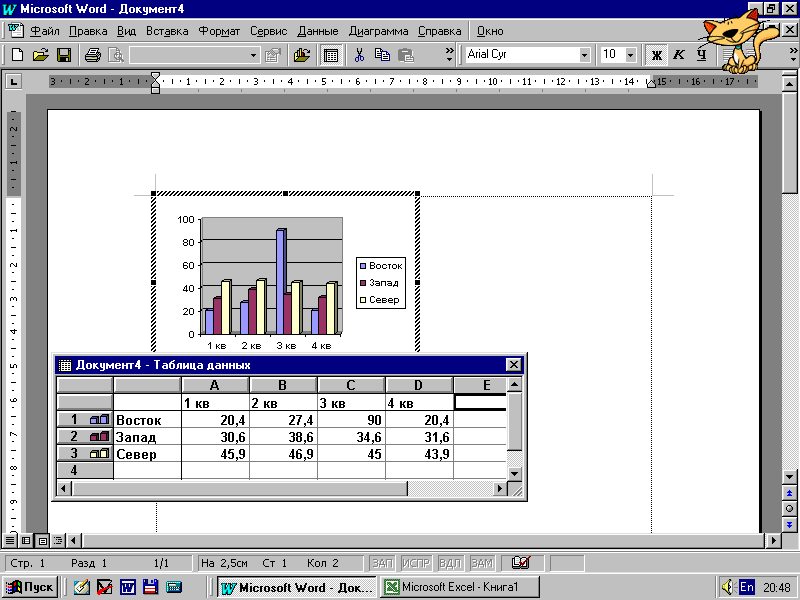The width and height of the screenshot is (800, 600).
Task: Cut with the scissors icon
Action: 359,55
